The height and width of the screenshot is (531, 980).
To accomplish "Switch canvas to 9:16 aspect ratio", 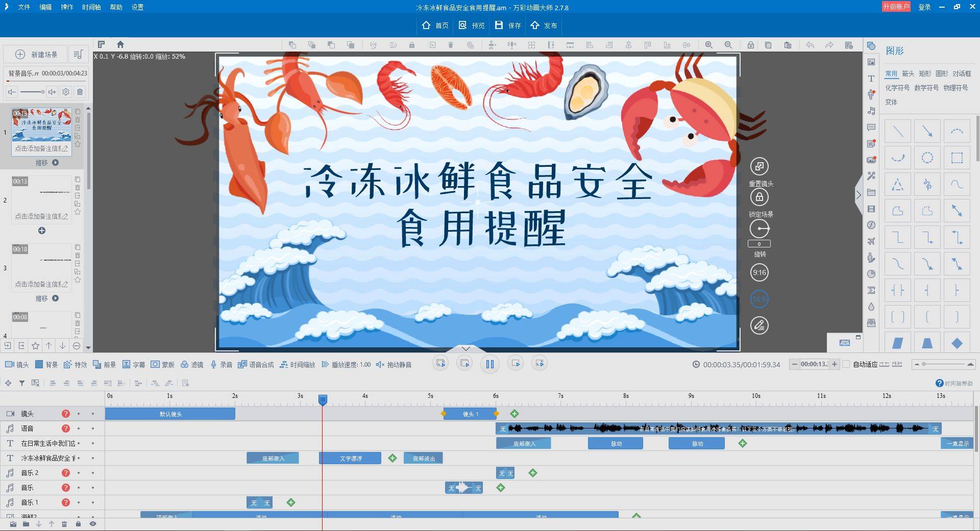I will click(759, 272).
